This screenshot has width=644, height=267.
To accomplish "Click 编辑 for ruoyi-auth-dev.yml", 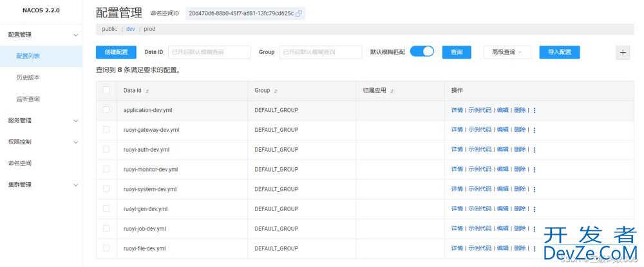I will (503, 149).
